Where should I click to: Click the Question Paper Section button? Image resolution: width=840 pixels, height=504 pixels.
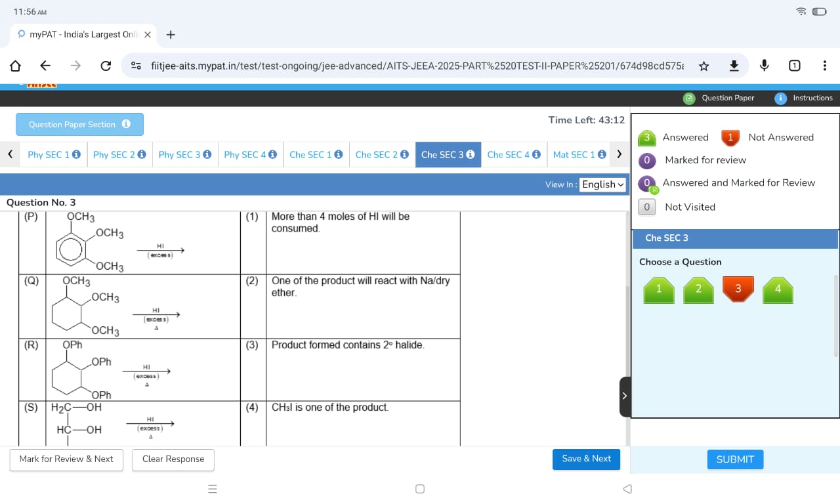point(79,124)
